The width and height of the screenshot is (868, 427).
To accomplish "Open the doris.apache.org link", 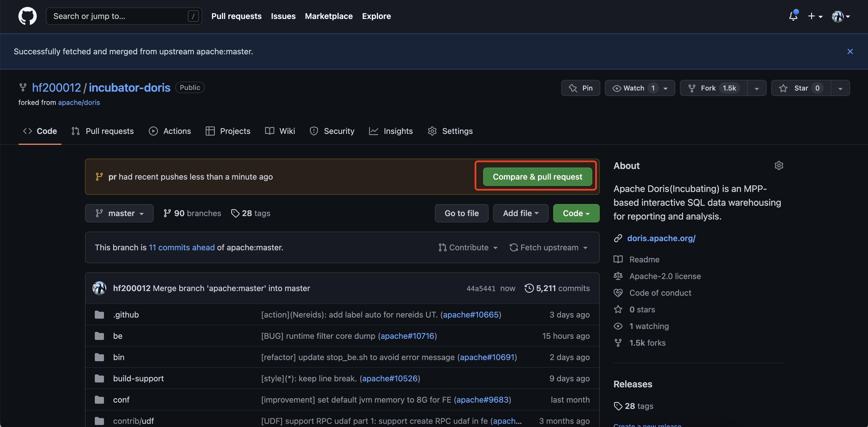I will point(661,238).
